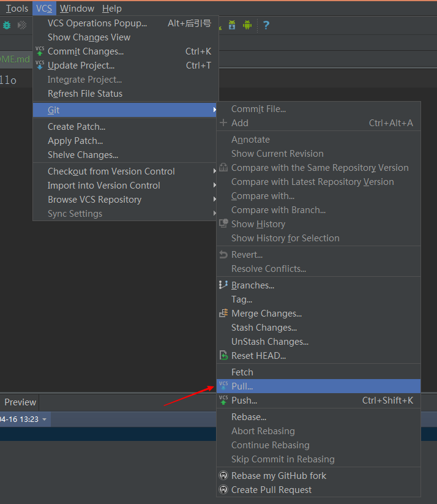This screenshot has width=437, height=504.
Task: Click the history icon beside Show History
Action: [x=223, y=224]
